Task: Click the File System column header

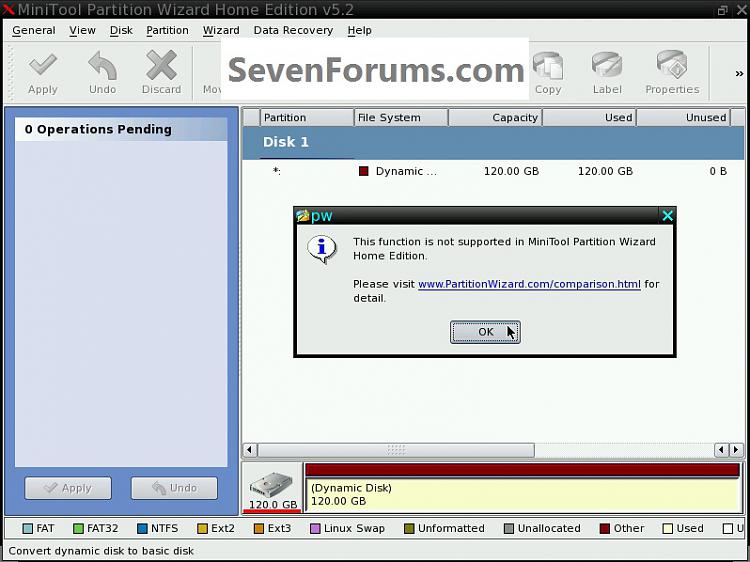Action: tap(401, 118)
